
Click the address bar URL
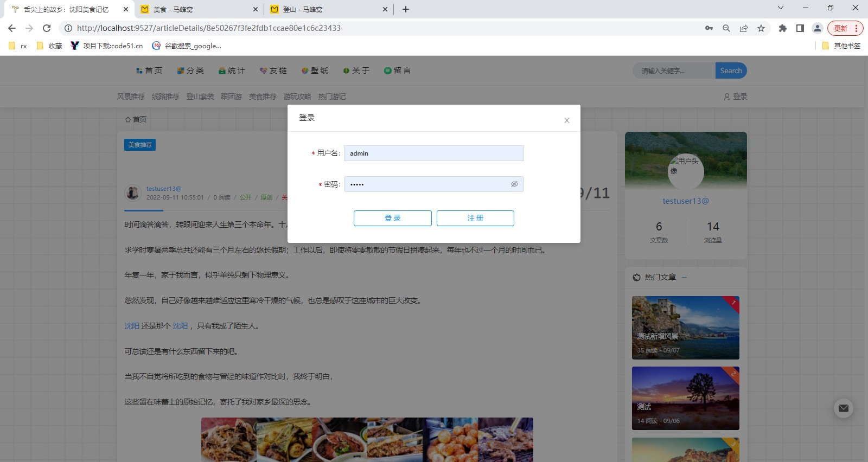(x=209, y=28)
